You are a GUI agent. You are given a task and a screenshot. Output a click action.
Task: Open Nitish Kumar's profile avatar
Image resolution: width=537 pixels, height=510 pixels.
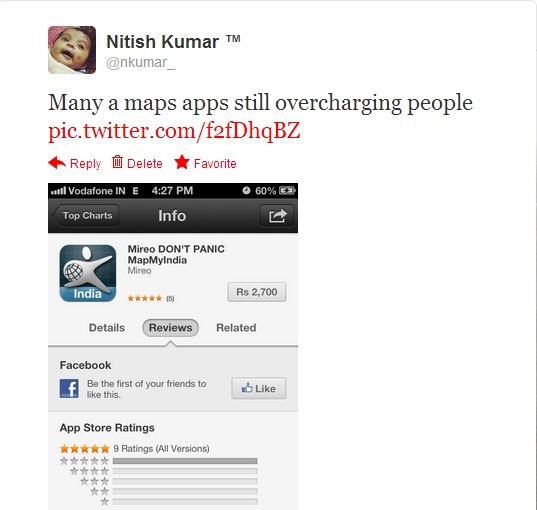point(72,50)
